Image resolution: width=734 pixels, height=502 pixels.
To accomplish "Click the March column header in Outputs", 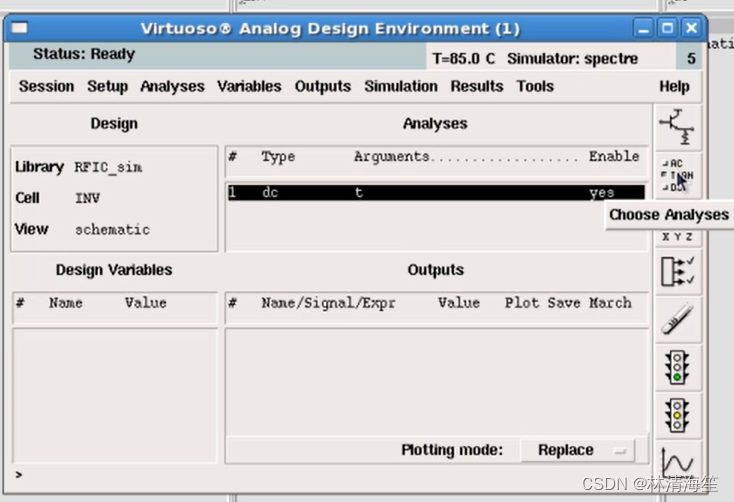I will pos(610,303).
